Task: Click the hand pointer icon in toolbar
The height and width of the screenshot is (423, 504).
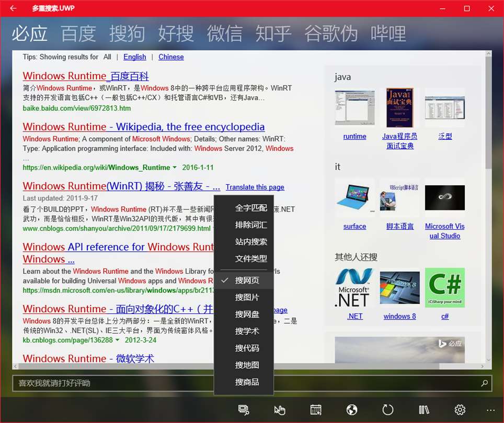Action: coord(279,410)
